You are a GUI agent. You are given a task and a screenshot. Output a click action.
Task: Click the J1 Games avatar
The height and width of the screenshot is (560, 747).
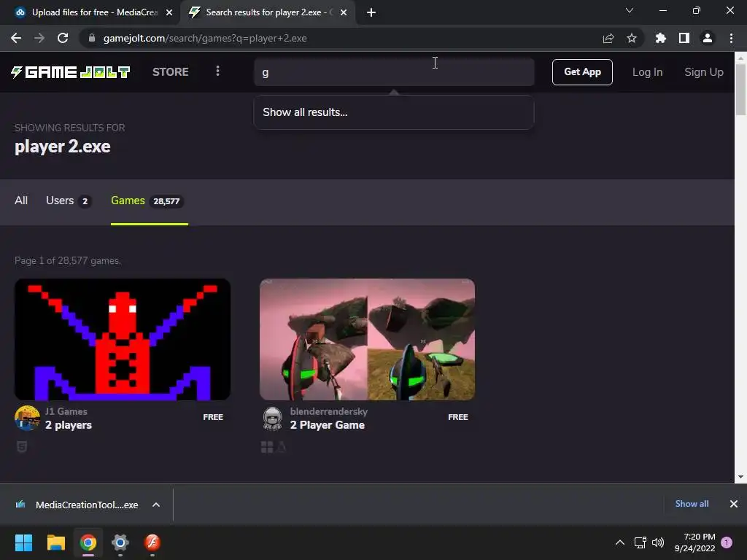[27, 418]
